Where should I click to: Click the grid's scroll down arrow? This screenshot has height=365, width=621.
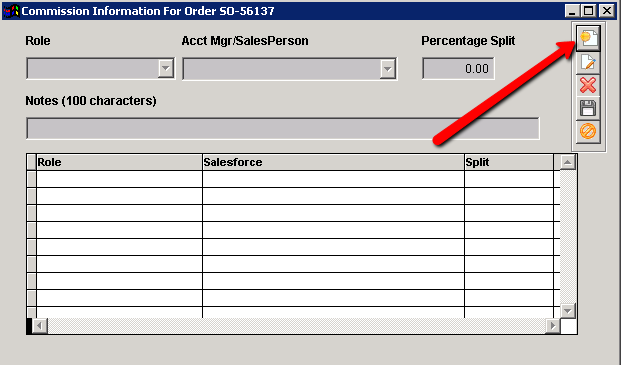[x=568, y=311]
